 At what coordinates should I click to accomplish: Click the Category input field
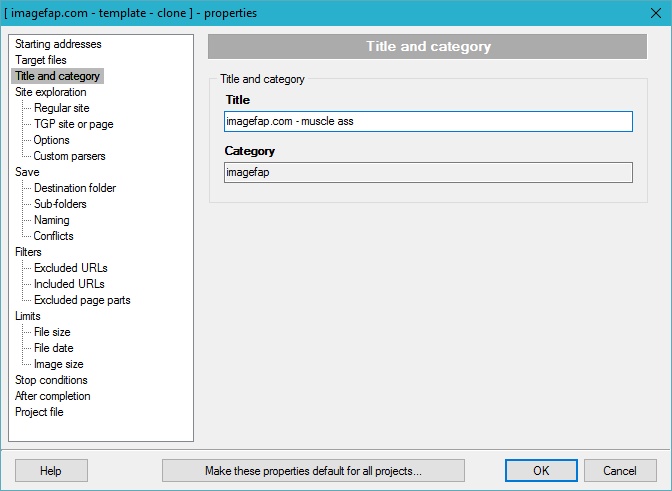point(428,172)
